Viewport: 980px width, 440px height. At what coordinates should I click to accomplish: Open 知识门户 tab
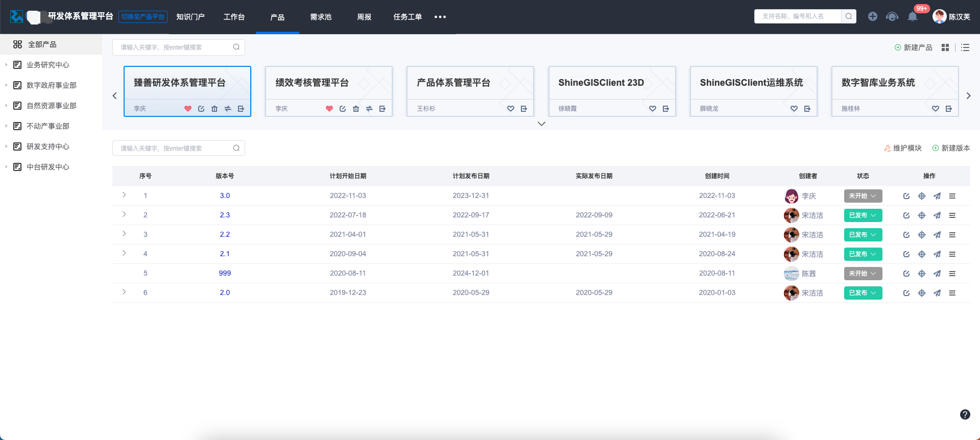coord(190,17)
